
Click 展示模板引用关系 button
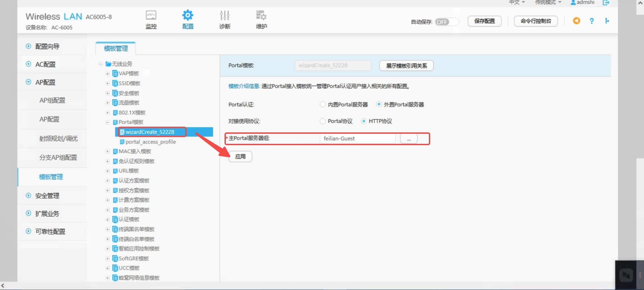coord(406,66)
